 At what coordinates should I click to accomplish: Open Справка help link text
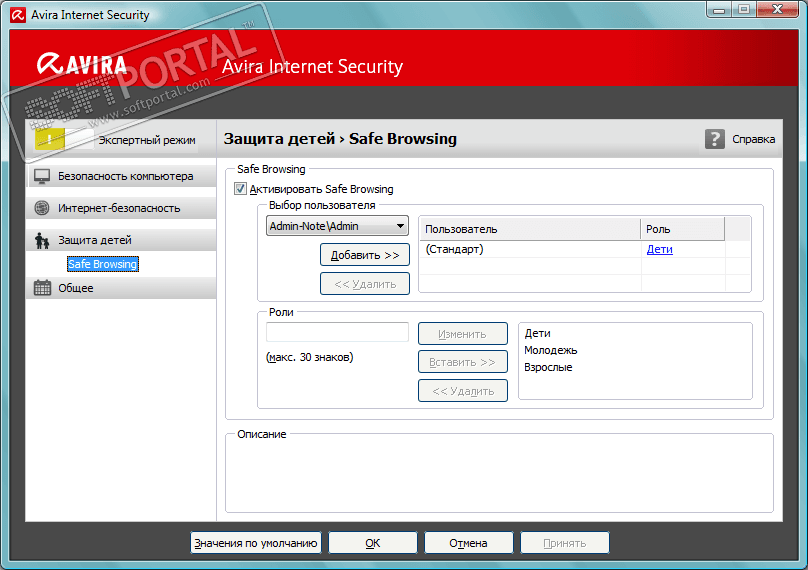pos(753,139)
